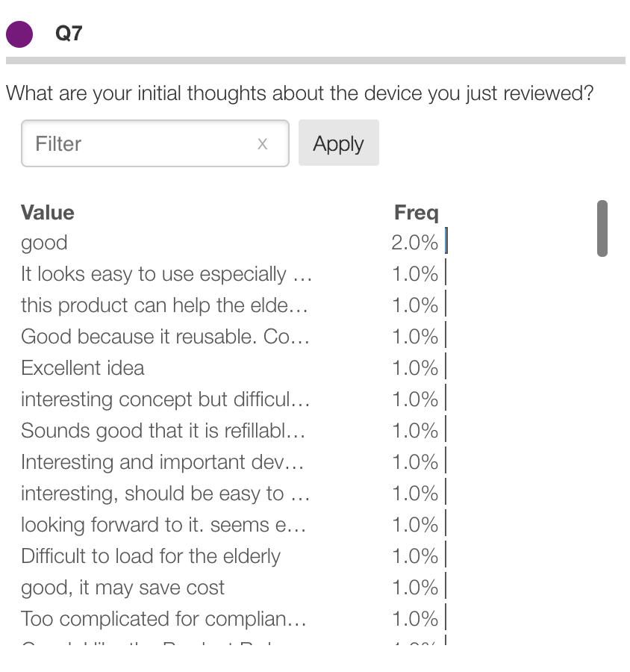Select 'Sounds good that it is refillabl…' row
This screenshot has width=630, height=672.
pos(163,431)
